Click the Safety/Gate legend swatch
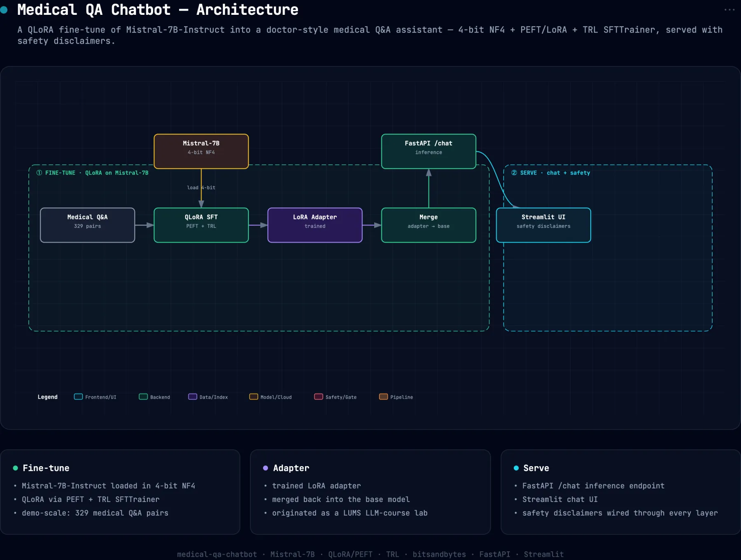Image resolution: width=741 pixels, height=560 pixels. [319, 397]
